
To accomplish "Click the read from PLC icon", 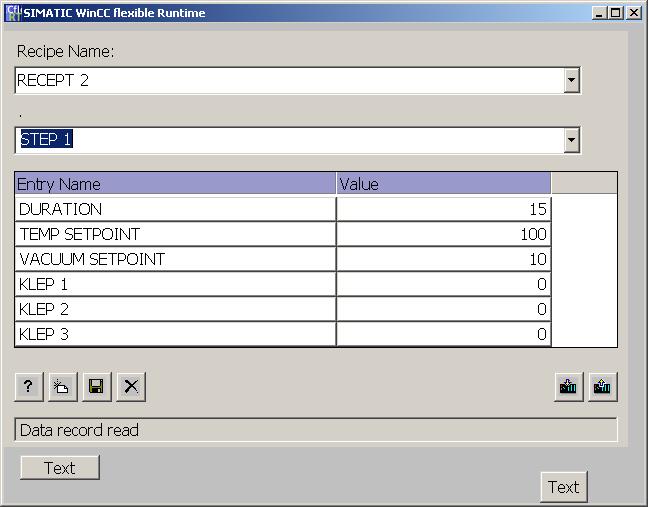I will point(602,387).
